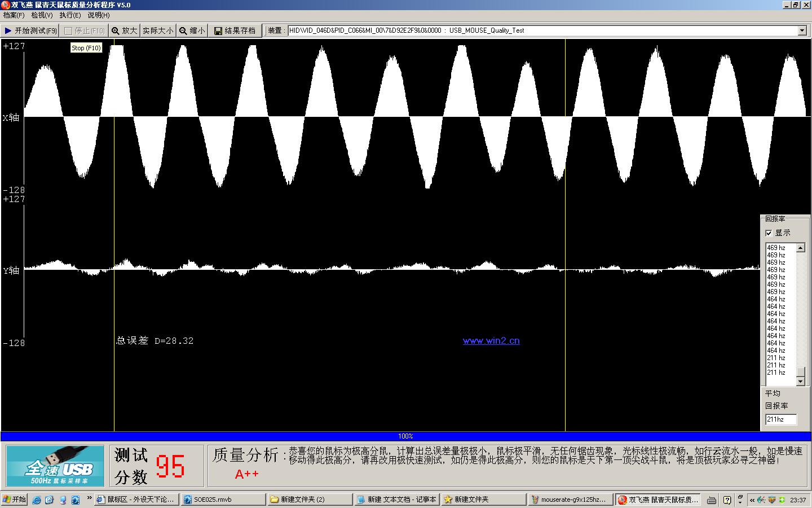The image size is (812, 508).
Task: Expand hidden system tray icons chevron
Action: 752,500
